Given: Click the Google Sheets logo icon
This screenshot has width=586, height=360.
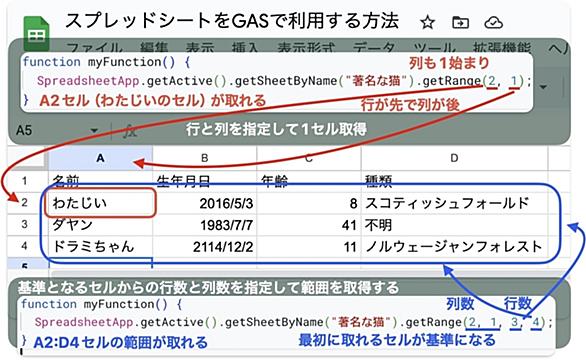Looking at the screenshot, I should click(x=36, y=34).
